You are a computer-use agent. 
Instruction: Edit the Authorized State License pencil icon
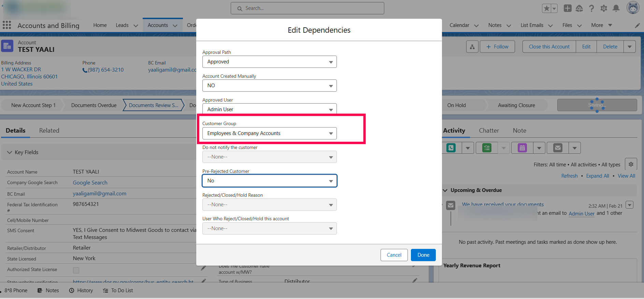click(203, 268)
